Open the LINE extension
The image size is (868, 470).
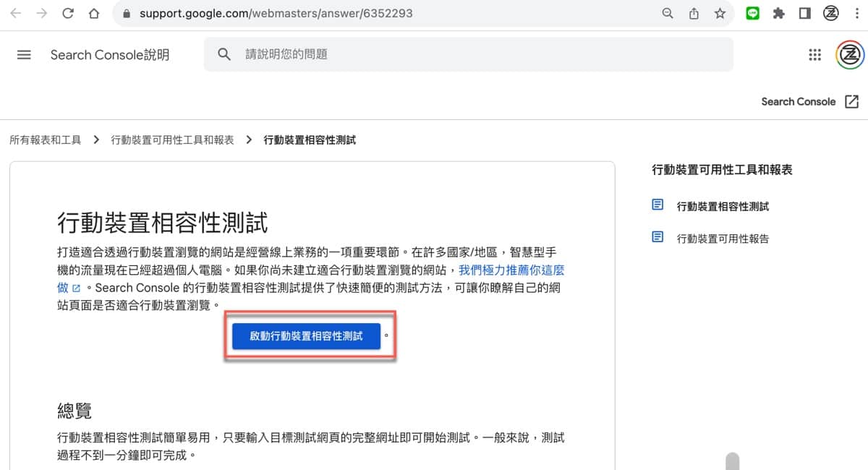coord(752,13)
